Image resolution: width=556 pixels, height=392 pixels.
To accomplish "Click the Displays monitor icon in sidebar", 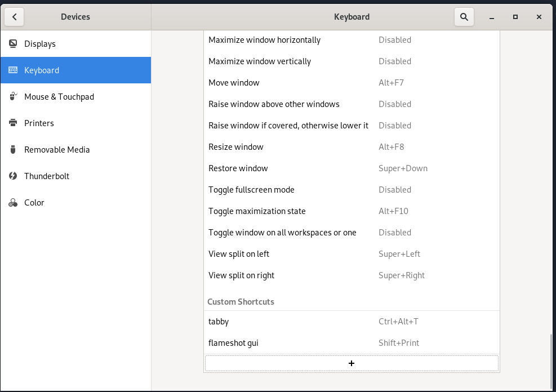I will pos(13,44).
